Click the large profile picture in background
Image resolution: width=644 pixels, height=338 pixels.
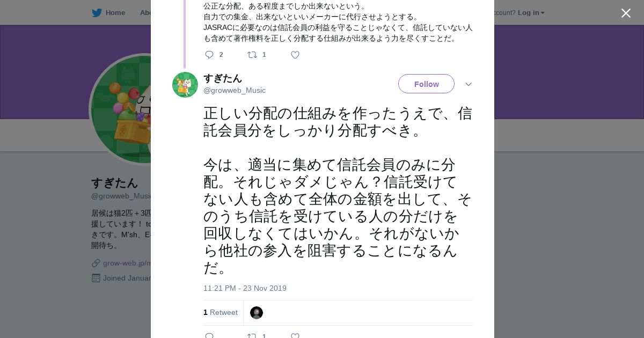(x=121, y=110)
